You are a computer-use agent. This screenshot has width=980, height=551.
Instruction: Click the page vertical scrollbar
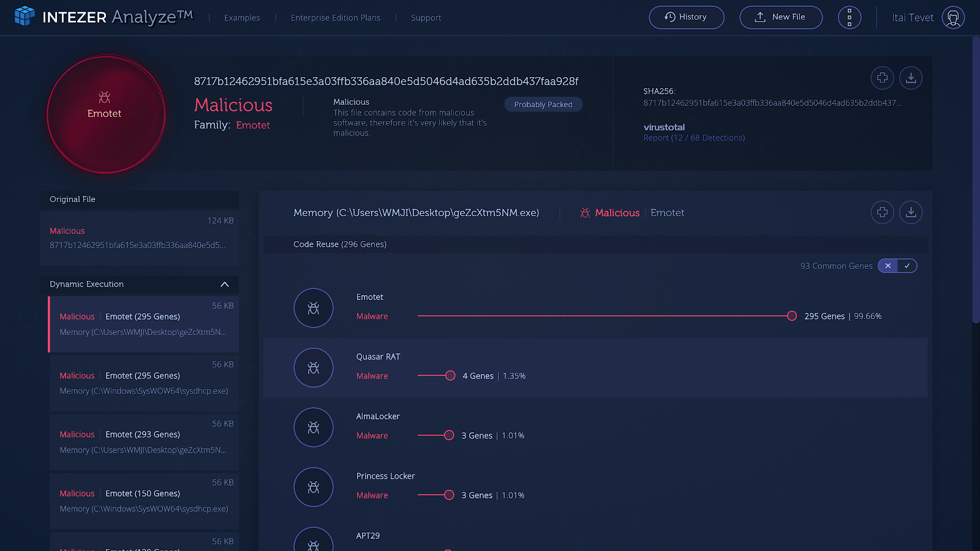pos(976,184)
